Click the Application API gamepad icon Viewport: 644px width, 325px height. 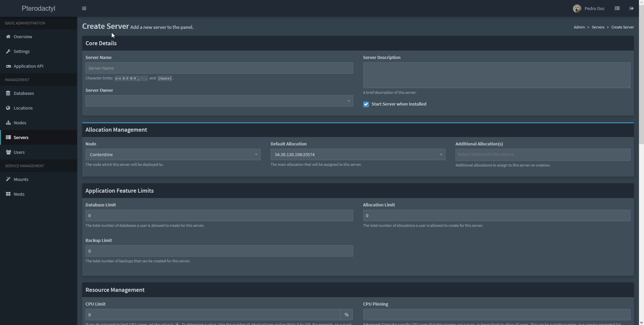click(x=8, y=66)
